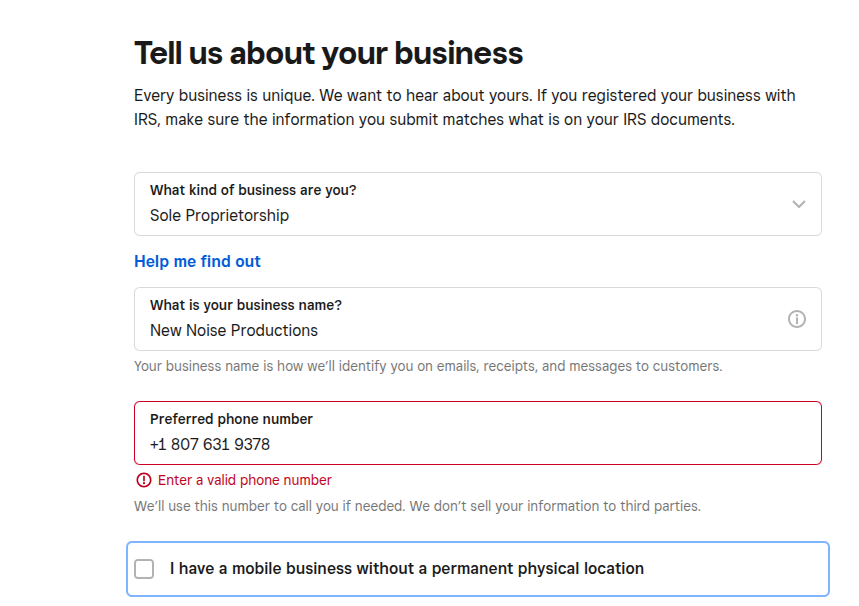
Task: Click the phone helper text about third parties
Action: [417, 506]
